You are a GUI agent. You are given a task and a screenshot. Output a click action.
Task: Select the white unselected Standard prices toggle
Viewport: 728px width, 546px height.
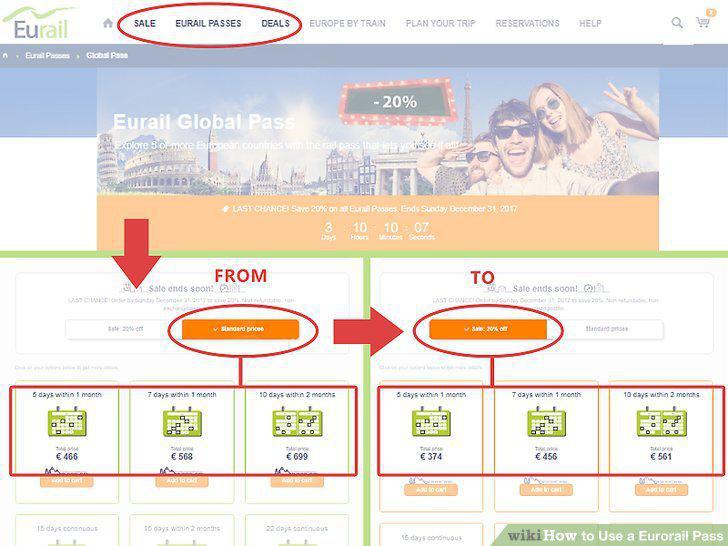click(605, 329)
